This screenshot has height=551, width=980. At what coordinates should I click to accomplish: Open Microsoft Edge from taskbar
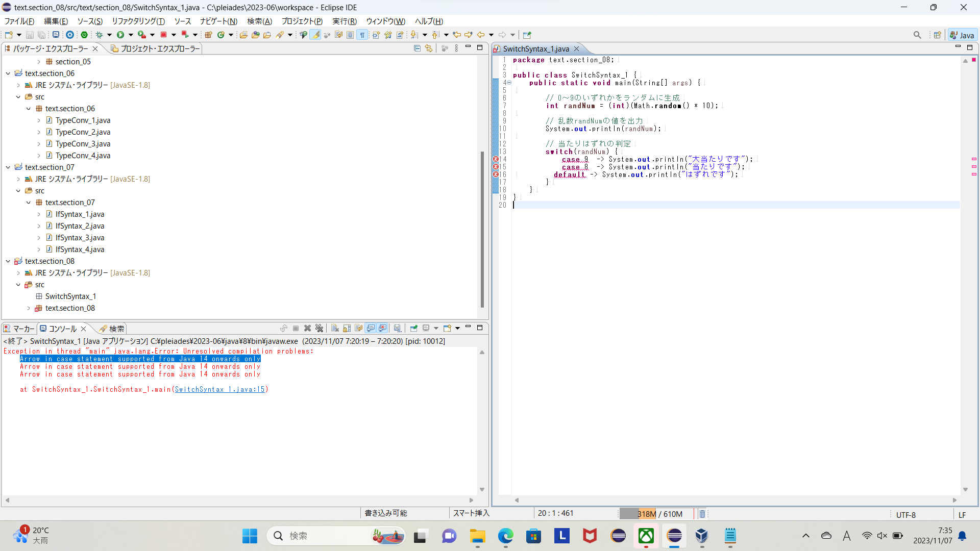(506, 536)
